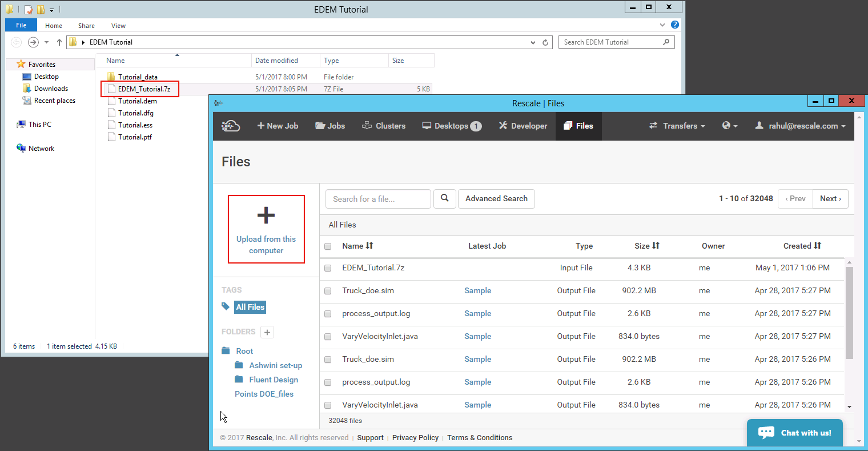868x451 pixels.
Task: Open Explorer's recent locations dropdown arrow
Action: click(46, 42)
